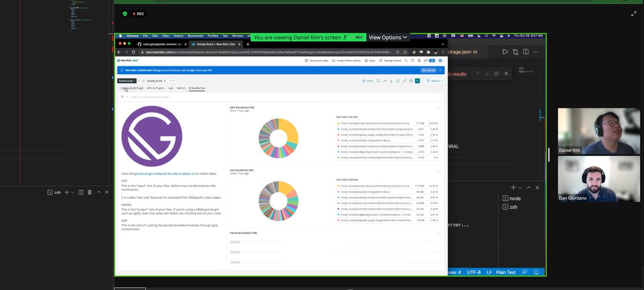This screenshot has height=290, width=644.
Task: Open the Dashboards dropdown
Action: tap(127, 81)
